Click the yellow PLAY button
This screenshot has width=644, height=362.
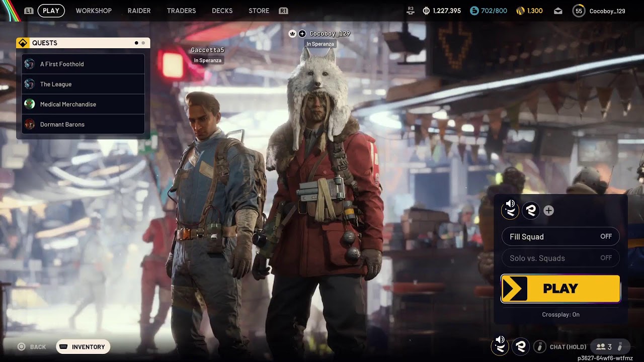coord(560,289)
